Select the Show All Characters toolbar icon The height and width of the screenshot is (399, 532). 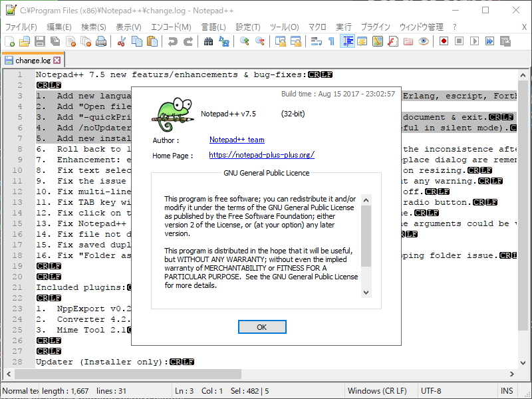point(331,41)
